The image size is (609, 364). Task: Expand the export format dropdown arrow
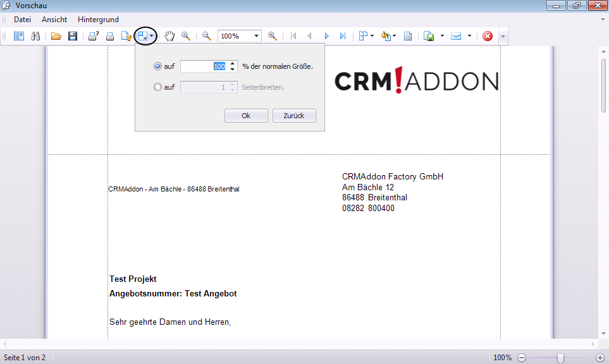[442, 36]
